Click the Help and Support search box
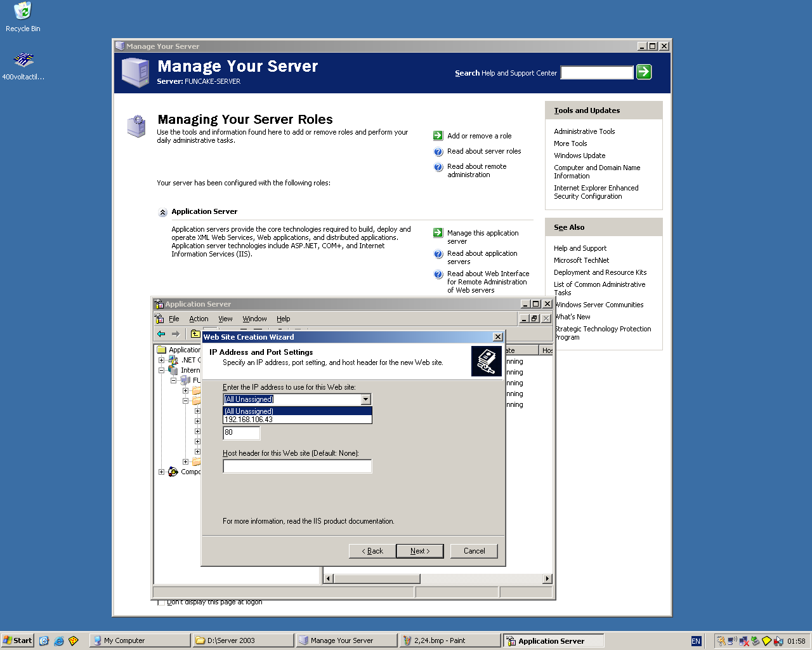The image size is (812, 650). click(x=597, y=73)
